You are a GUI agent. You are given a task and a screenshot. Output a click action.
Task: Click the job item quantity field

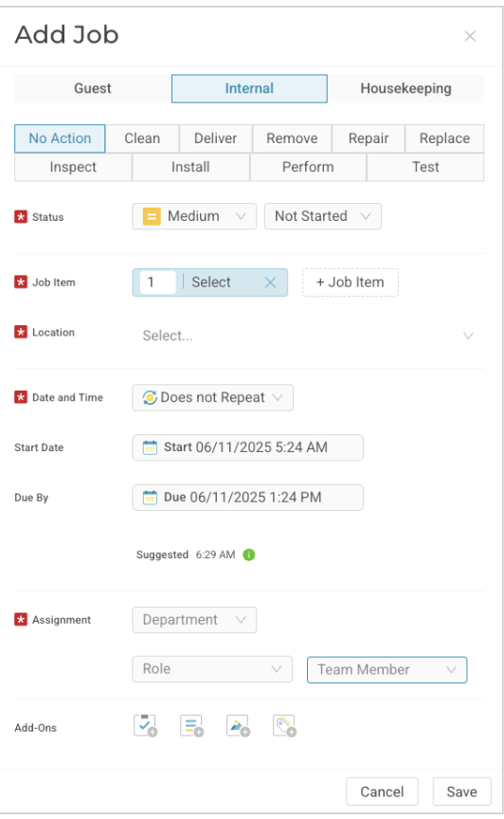(157, 282)
